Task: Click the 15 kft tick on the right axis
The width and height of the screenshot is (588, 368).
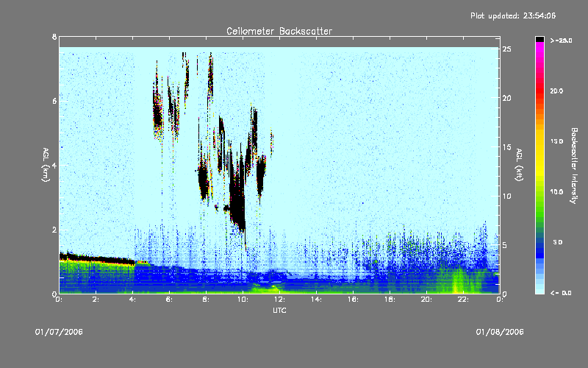Action: pos(506,147)
